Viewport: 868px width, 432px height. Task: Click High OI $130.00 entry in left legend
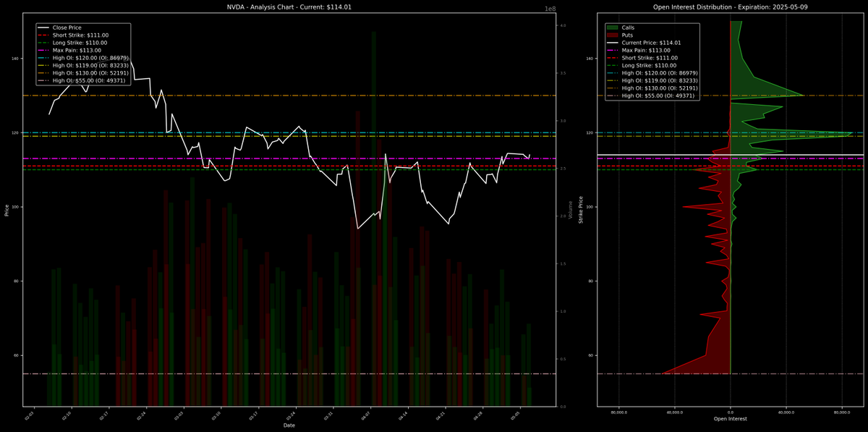83,73
